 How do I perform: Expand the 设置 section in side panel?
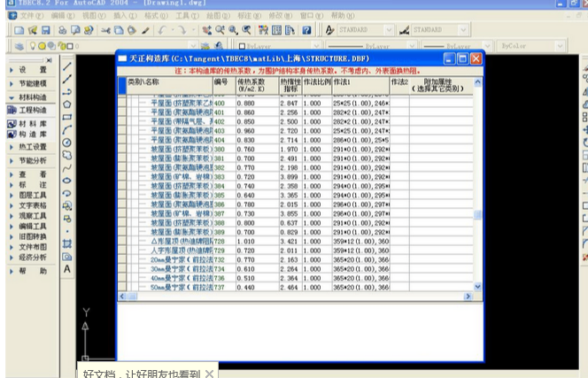pyautogui.click(x=12, y=70)
